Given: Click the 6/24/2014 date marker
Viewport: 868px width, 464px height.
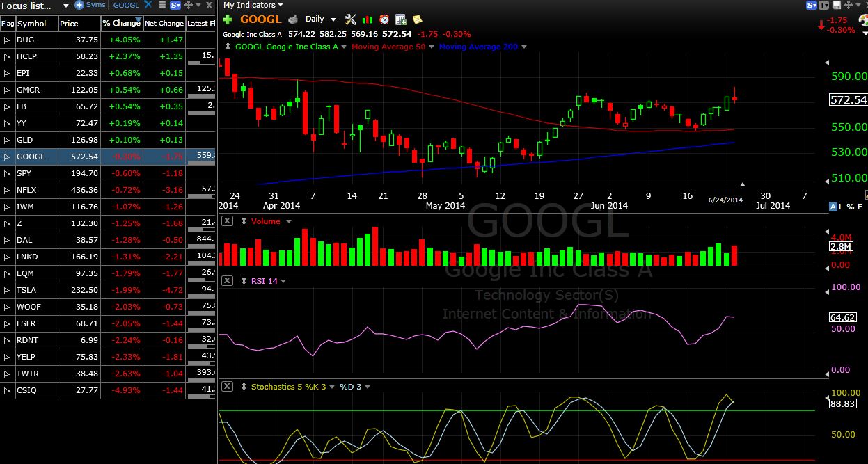Looking at the screenshot, I should [x=725, y=200].
